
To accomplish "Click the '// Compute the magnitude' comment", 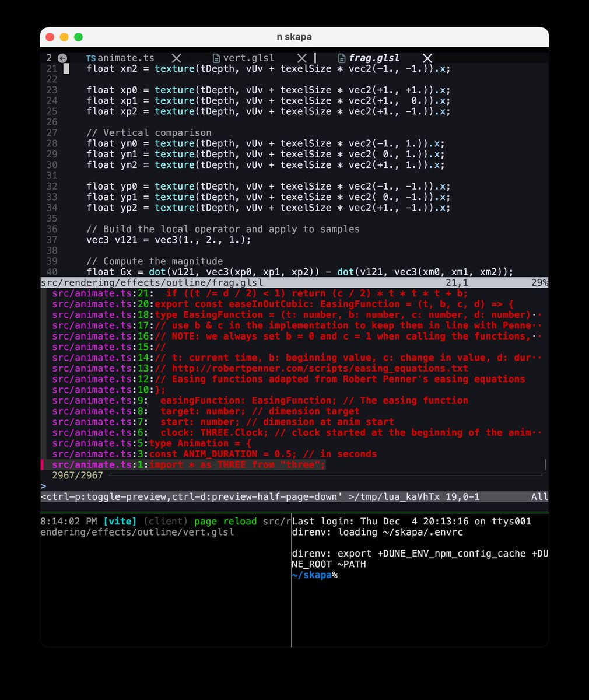I will click(155, 261).
